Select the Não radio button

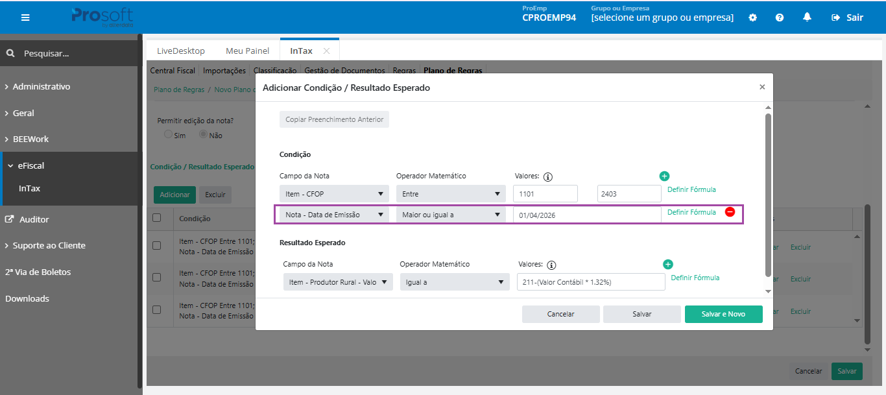point(203,135)
